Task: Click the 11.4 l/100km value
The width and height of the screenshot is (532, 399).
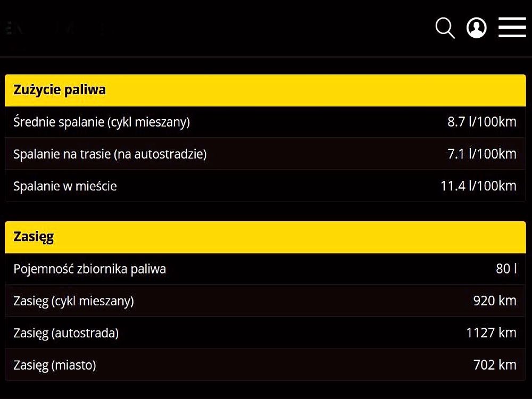Action: [478, 186]
